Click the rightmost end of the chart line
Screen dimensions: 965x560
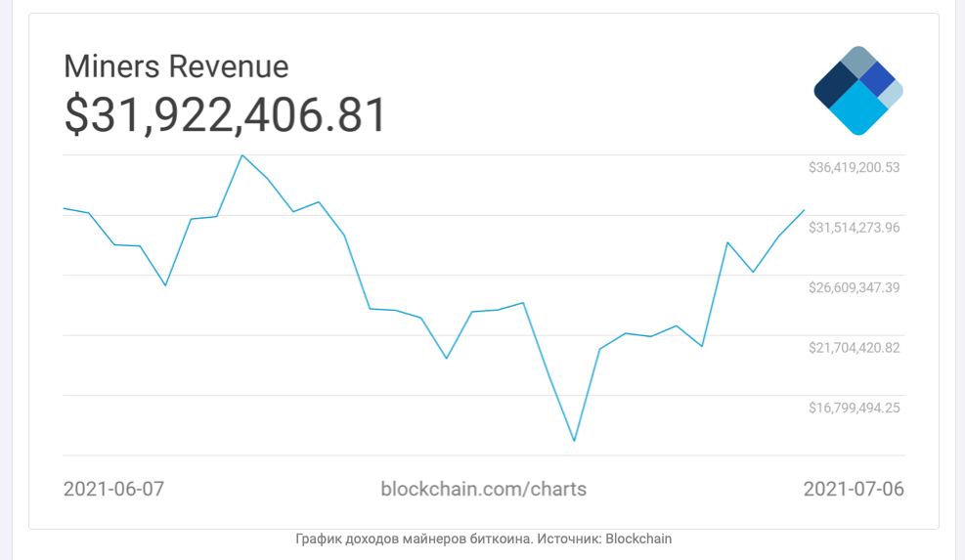804,210
